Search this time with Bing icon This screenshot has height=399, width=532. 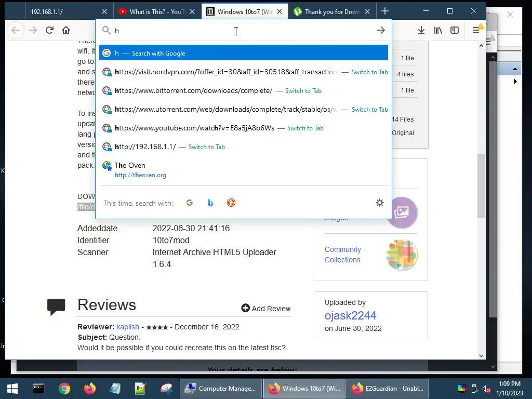point(210,203)
